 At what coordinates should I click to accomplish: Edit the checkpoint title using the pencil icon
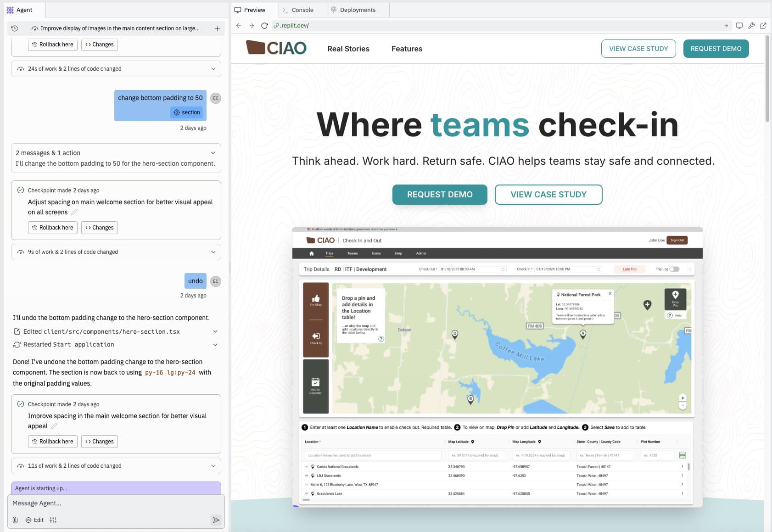(x=55, y=426)
